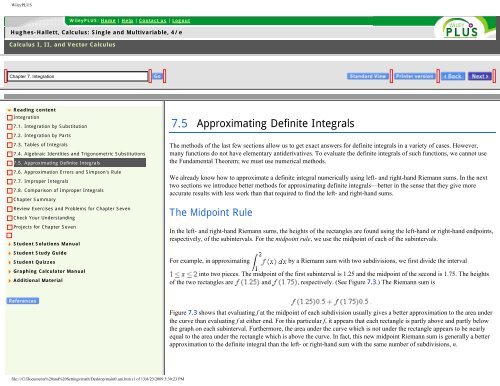Click the page icon beside 7.6 Approximation Errors
This screenshot has width=500, height=386.
(10, 172)
